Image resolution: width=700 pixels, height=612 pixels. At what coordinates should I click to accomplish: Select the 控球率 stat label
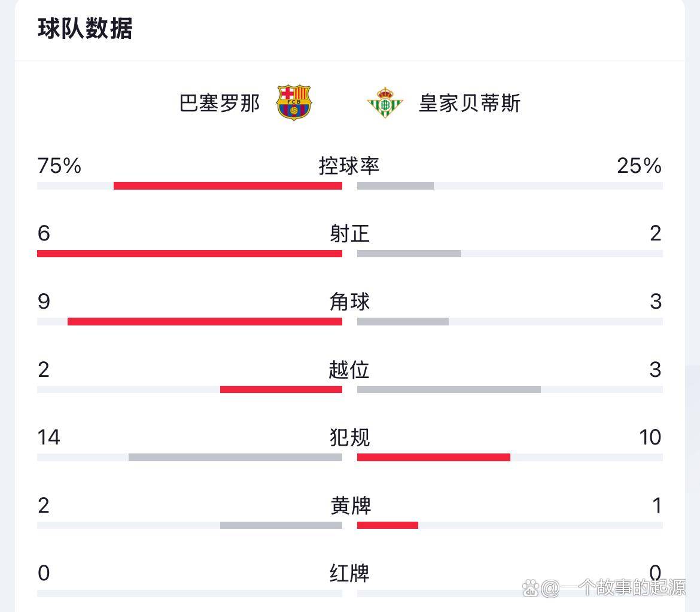(349, 166)
